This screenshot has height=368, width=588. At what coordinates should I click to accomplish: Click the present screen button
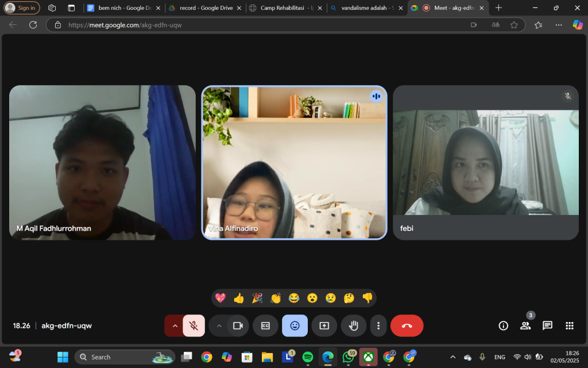point(324,325)
